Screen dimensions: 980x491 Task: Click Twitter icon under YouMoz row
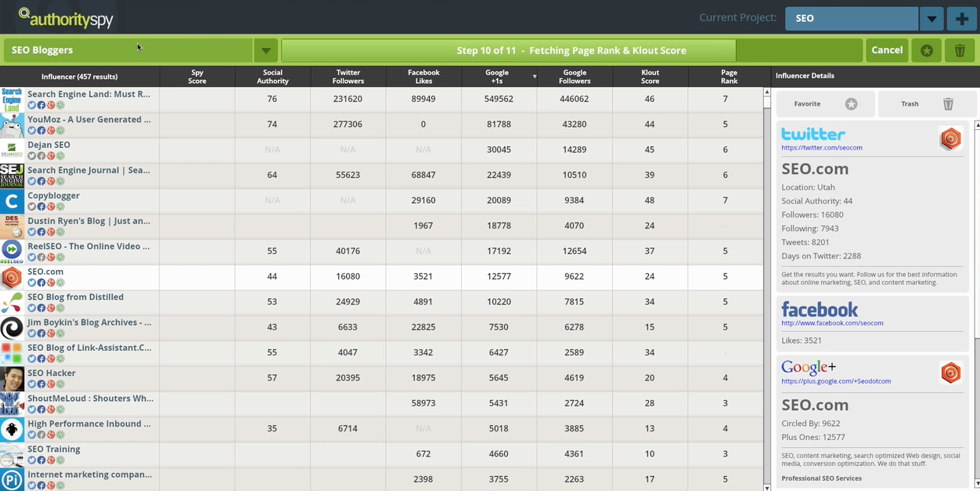pos(32,131)
